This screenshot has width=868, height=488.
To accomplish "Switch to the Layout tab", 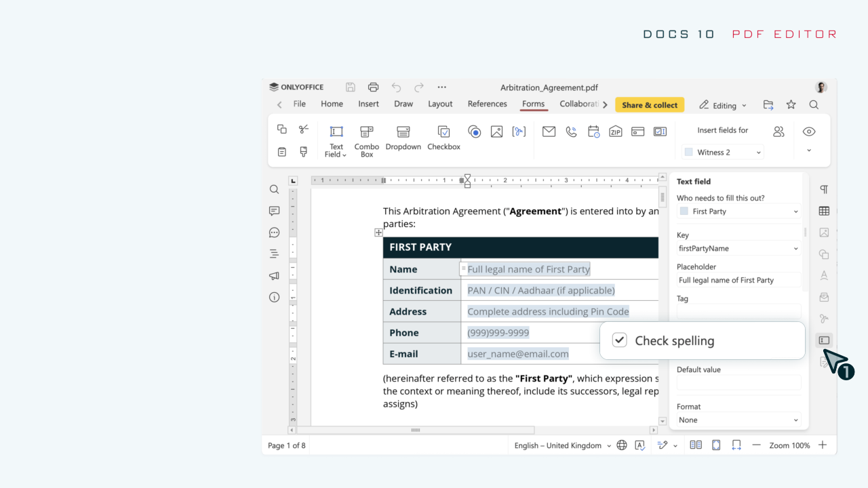I will tap(440, 104).
